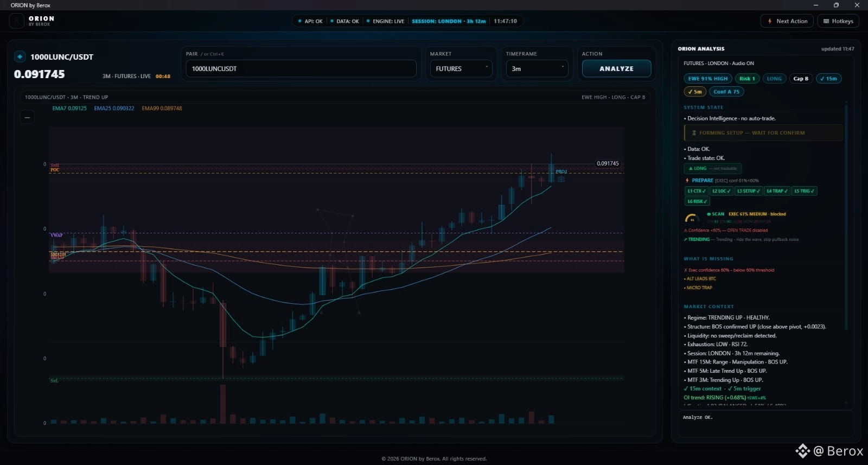Collapse the chart with the minus button
Viewport: 868px width, 465px height.
[27, 117]
